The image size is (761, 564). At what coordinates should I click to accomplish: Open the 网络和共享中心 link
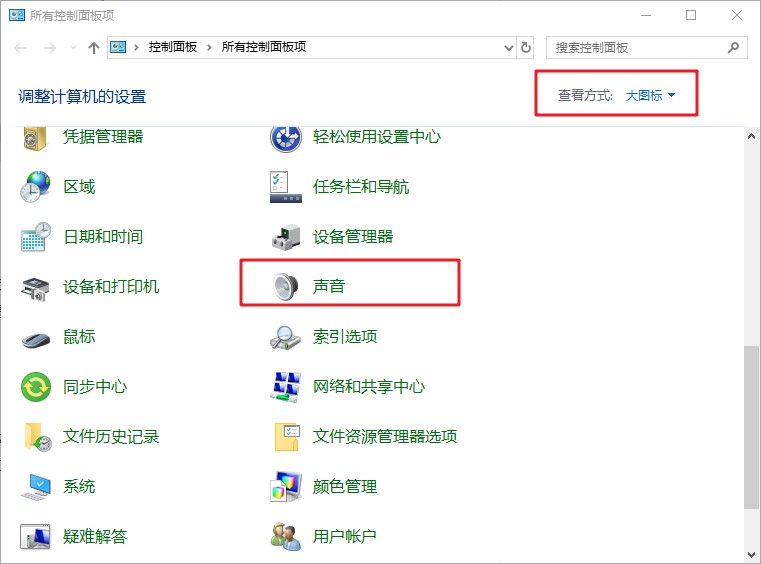pos(369,387)
